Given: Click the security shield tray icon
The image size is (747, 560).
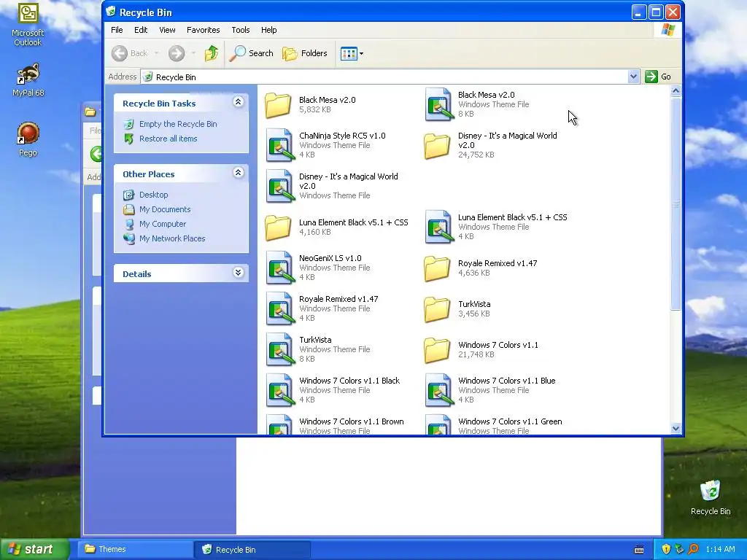Looking at the screenshot, I should pyautogui.click(x=666, y=549).
